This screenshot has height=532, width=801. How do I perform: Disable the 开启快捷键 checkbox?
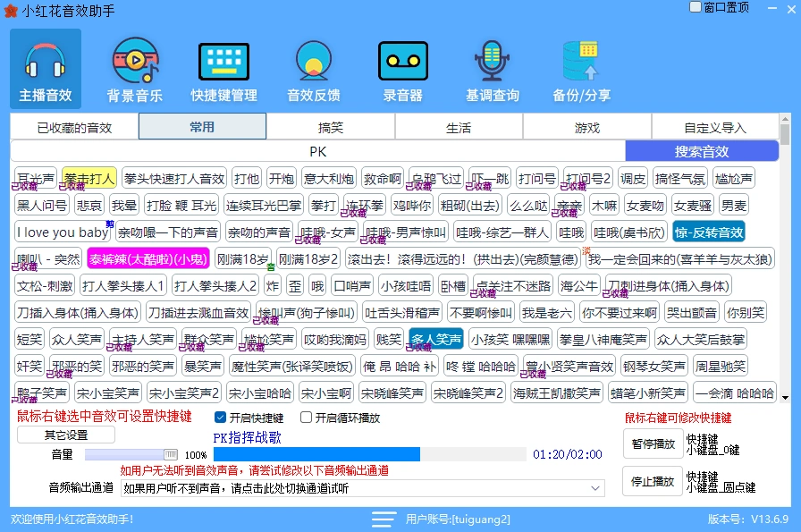[219, 417]
